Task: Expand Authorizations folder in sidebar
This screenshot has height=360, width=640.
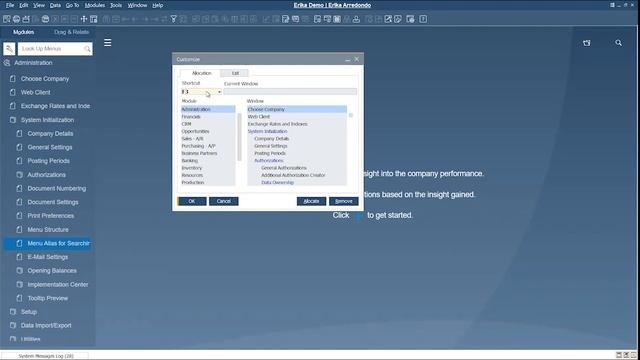Action: click(x=19, y=175)
